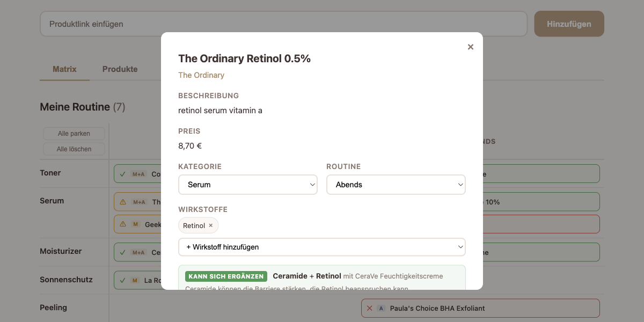Viewport: 644px width, 322px height.
Task: Open Paula's Choice BHA Exfoliant card
Action: click(x=480, y=308)
